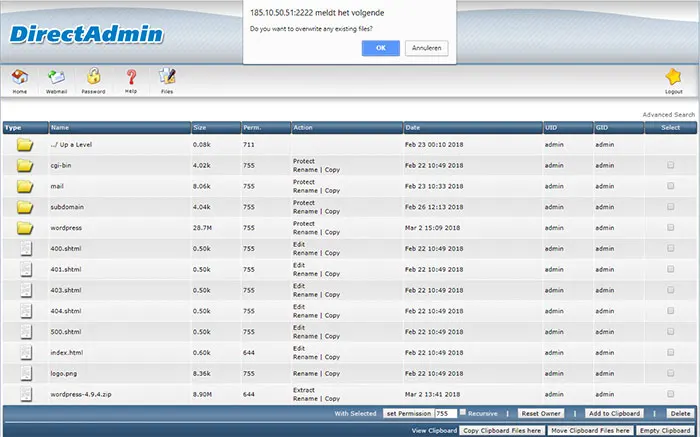This screenshot has width=700, height=437.
Task: Click Extract for wordpress-4.9.4.zip
Action: (x=304, y=390)
